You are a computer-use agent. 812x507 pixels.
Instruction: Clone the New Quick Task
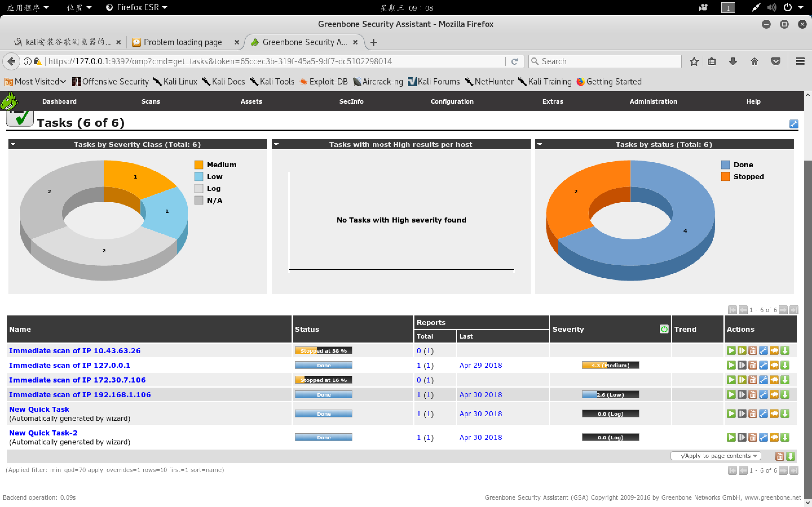tap(774, 414)
